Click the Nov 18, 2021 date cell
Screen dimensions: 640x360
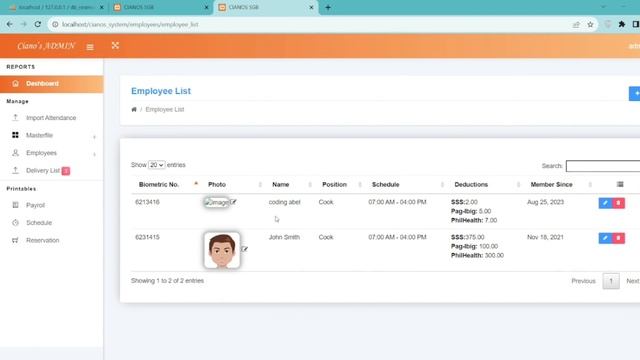[x=545, y=237]
